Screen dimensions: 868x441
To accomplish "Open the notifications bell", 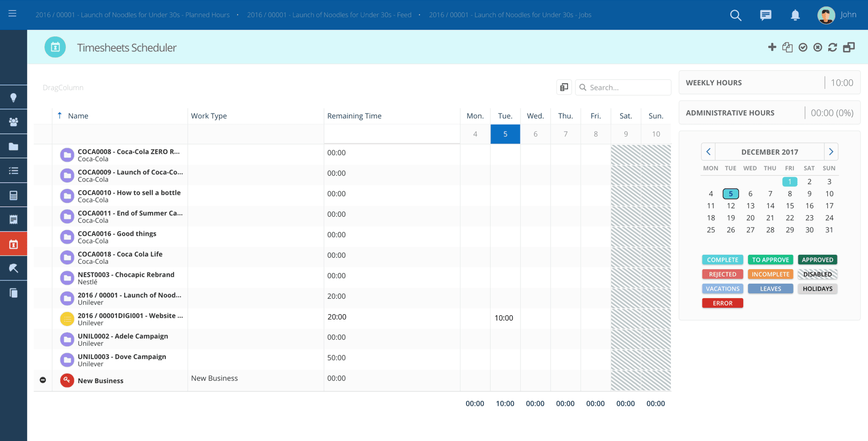I will 795,15.
